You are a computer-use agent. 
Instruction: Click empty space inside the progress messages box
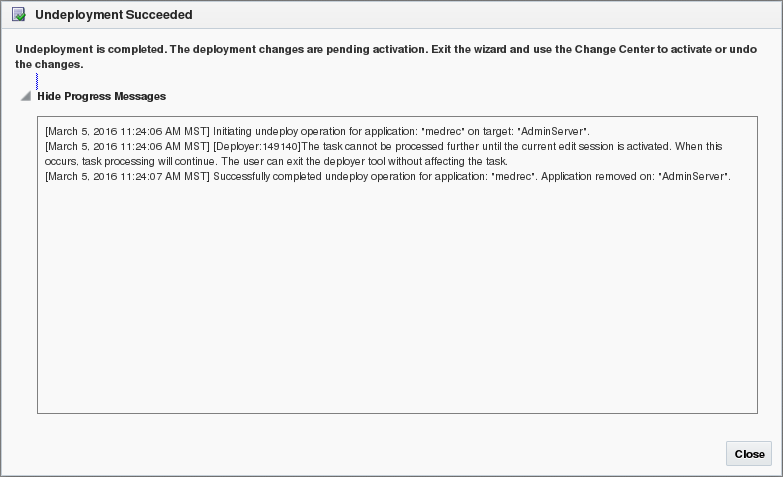click(x=397, y=300)
